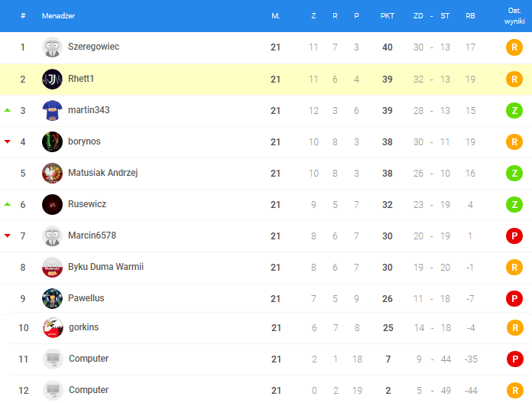This screenshot has height=403, width=532.
Task: Click Marcin6578's red P result badge
Action: [514, 236]
